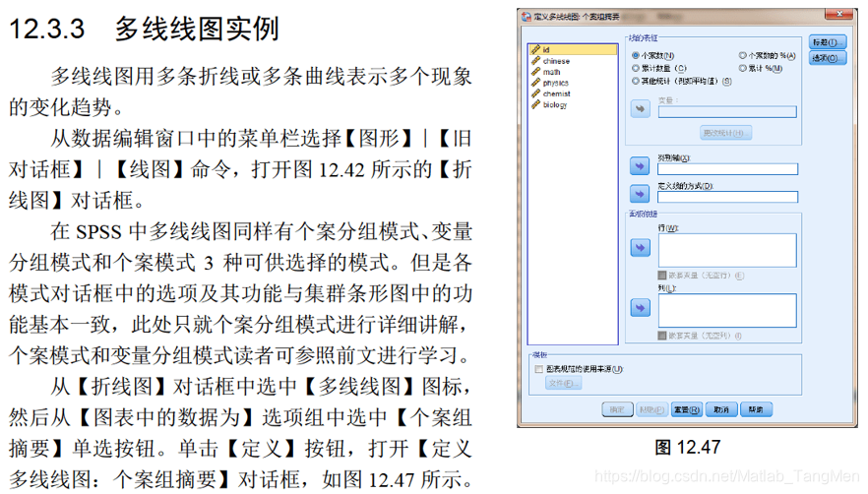Select the 个案数(N) radio button
This screenshot has width=868, height=494.
pos(636,55)
